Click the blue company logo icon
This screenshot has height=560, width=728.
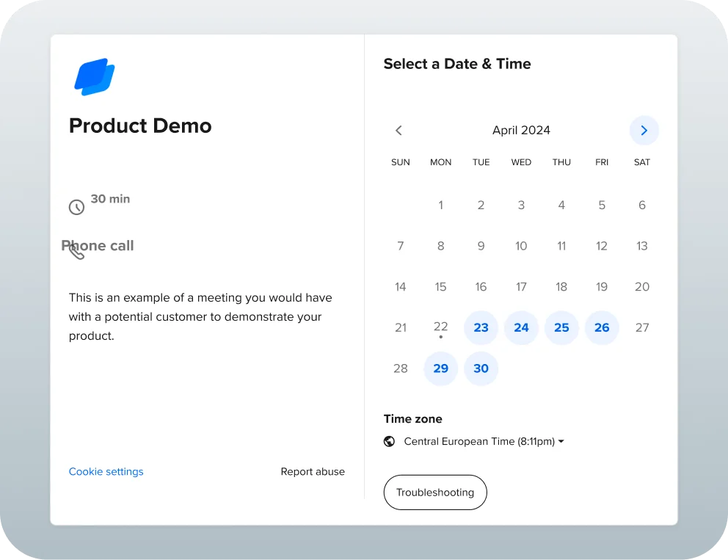tap(94, 76)
